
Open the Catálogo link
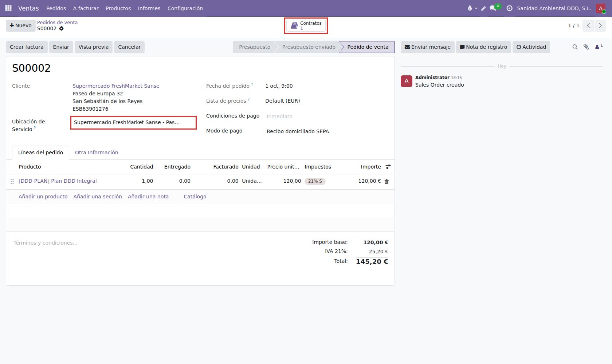click(195, 197)
